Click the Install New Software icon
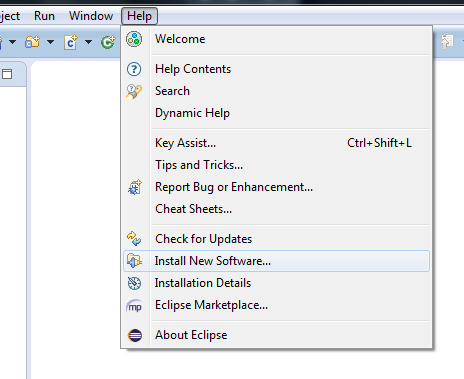 tap(134, 261)
